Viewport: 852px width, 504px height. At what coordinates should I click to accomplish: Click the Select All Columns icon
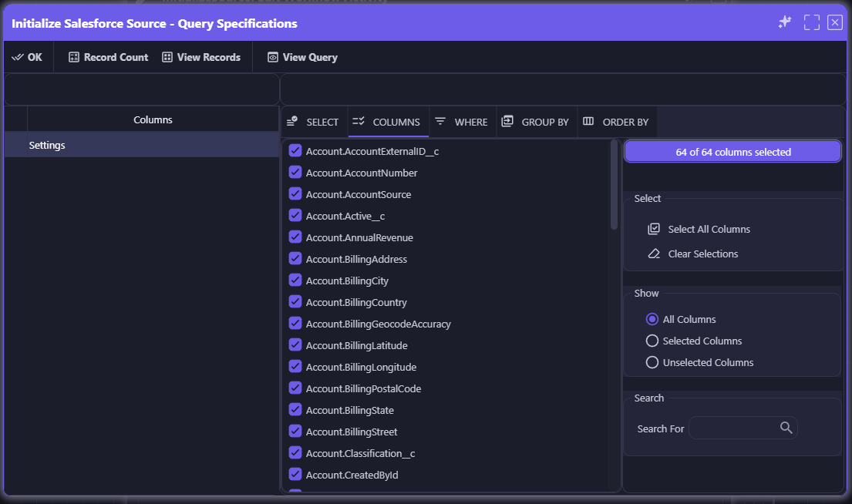tap(654, 229)
